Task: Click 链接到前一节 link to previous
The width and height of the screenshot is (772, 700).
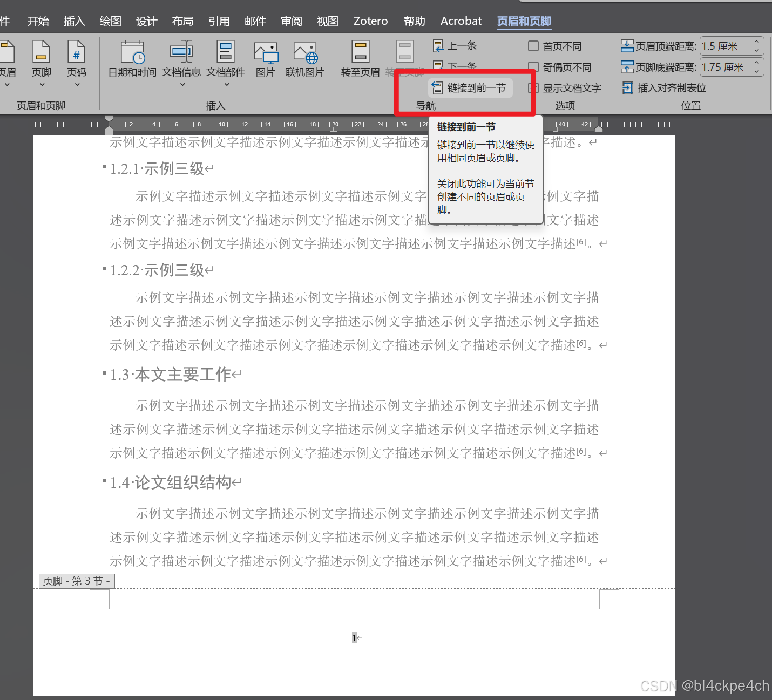Action: (470, 88)
